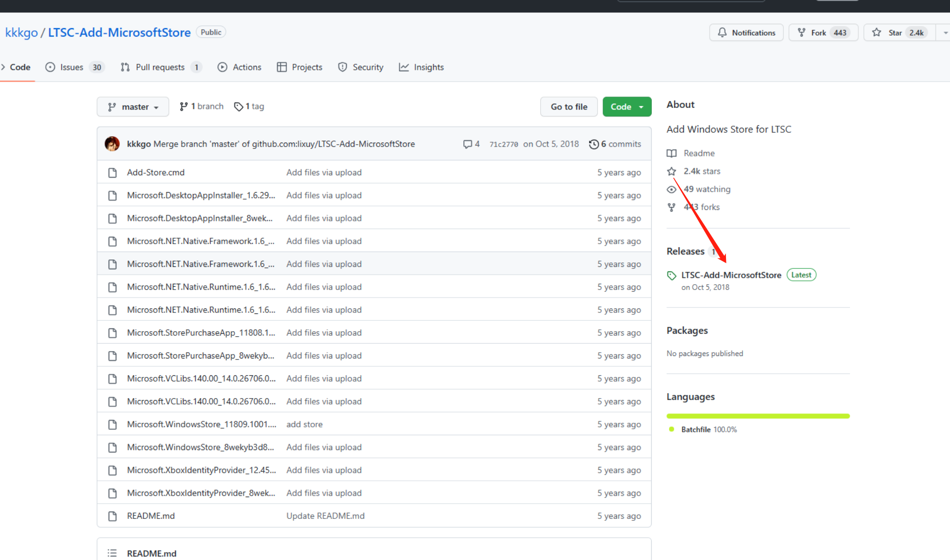Click the Batchfile 100.0% language link
Image resolution: width=950 pixels, height=560 pixels.
(x=709, y=430)
